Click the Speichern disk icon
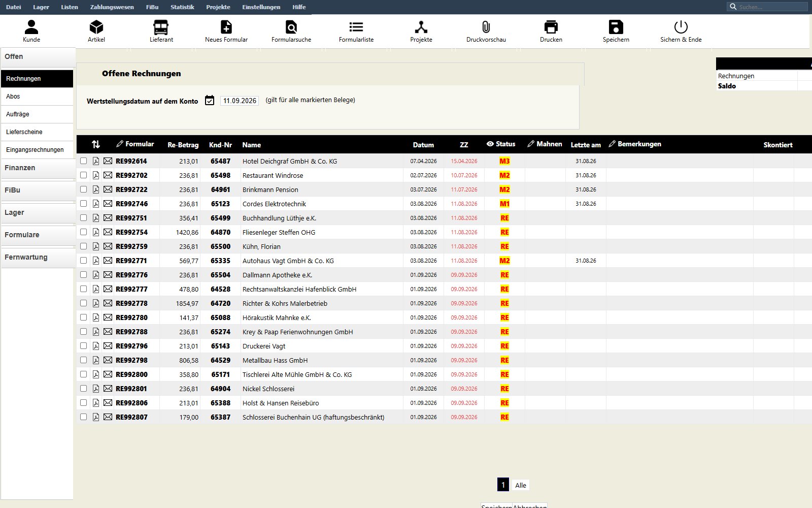812x508 pixels. pos(616,27)
